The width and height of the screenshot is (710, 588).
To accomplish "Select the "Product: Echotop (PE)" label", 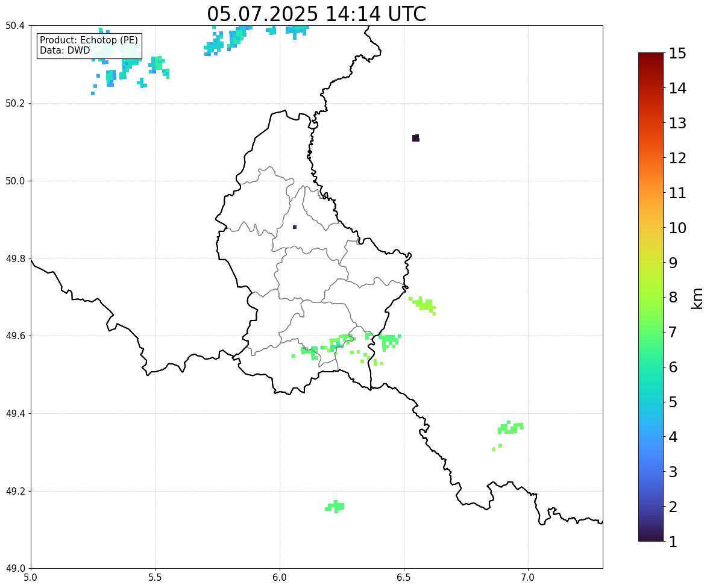I will tap(89, 40).
